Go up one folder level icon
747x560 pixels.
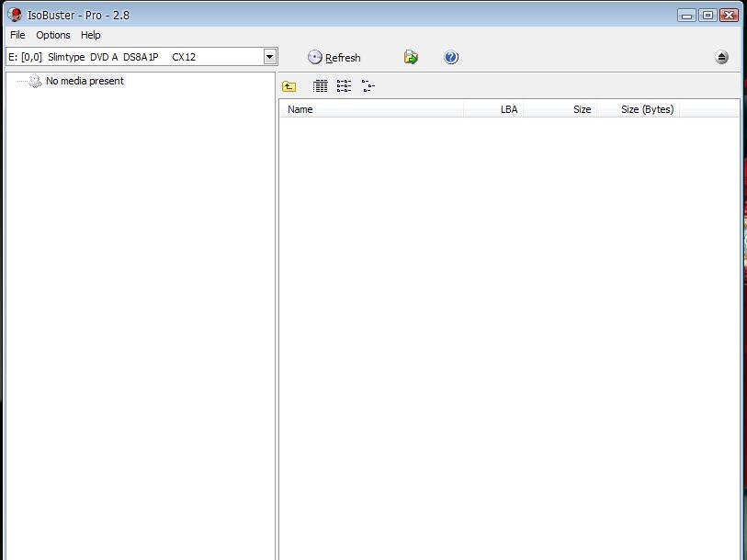coord(289,86)
